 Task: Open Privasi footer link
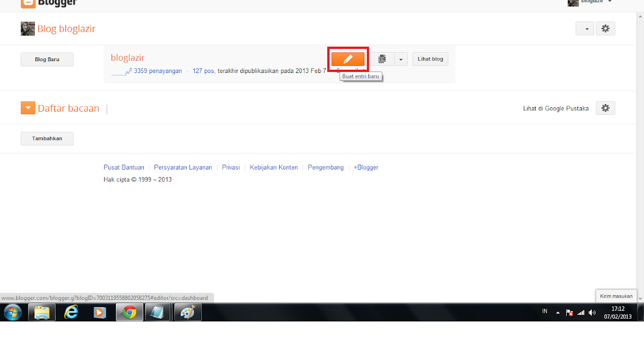coord(231,167)
